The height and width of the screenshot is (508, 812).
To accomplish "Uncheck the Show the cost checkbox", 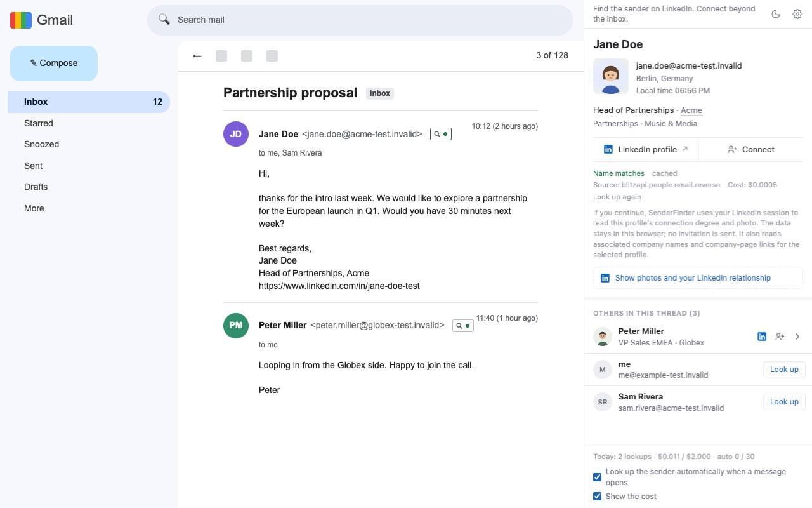I will [597, 497].
